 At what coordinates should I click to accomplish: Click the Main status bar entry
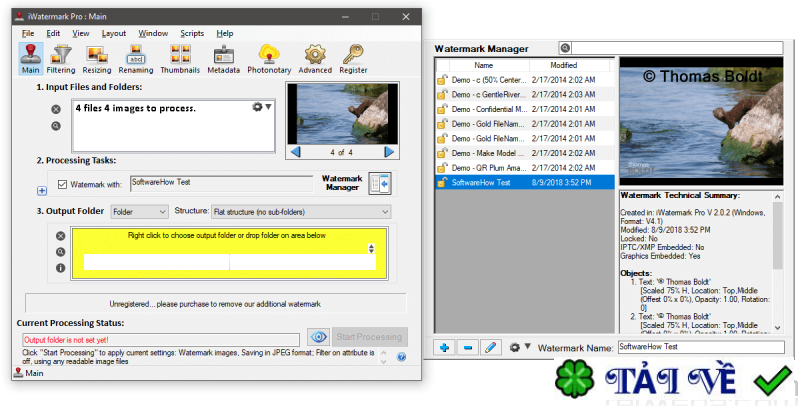coord(30,373)
